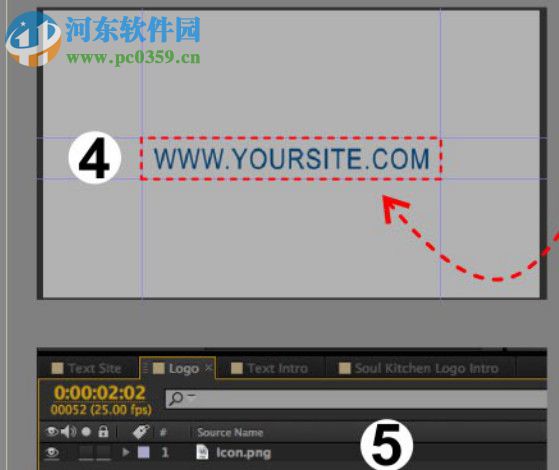Toggle solo switch for Icon.png layer
Screen dimensions: 559x470
(x=86, y=453)
